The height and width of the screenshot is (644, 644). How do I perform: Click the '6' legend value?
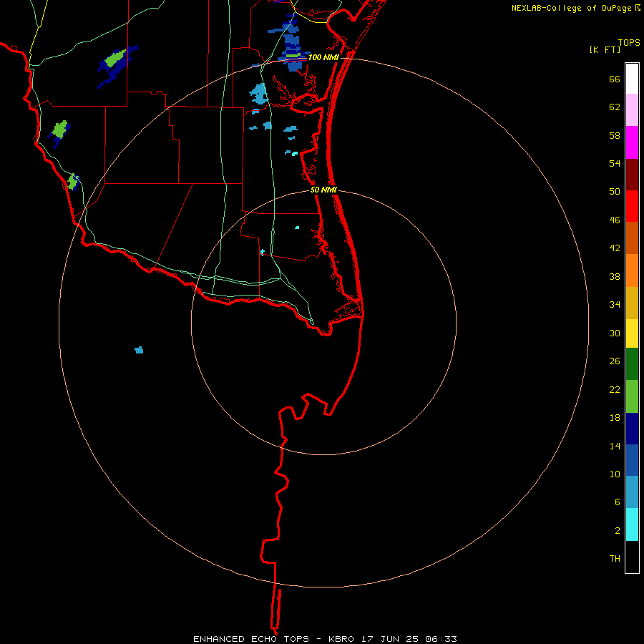pos(618,502)
